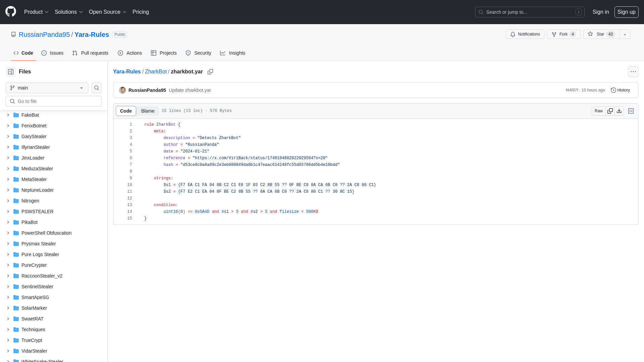Open Yara-Rules repository title link
Viewport: 644px width, 362px height.
pos(92,35)
